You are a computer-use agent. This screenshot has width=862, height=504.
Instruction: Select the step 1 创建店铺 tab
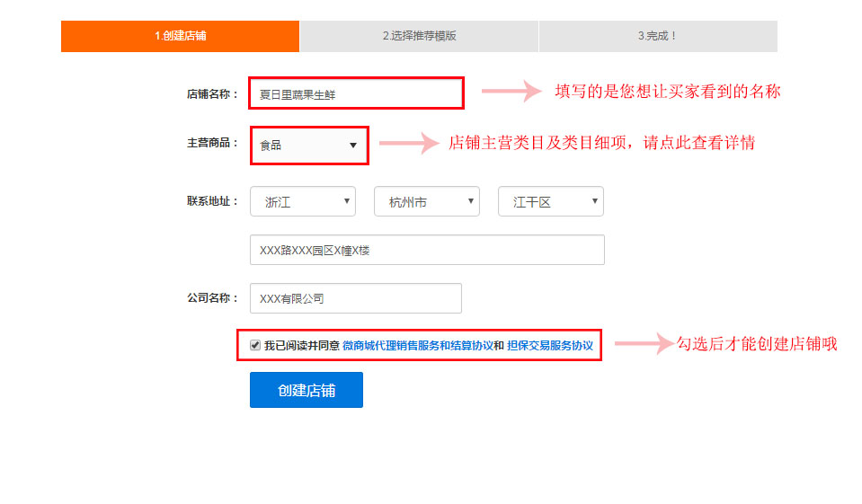tap(180, 36)
